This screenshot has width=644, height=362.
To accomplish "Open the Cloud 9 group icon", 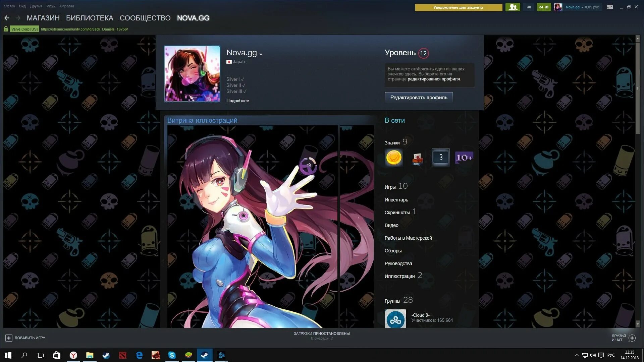I will [x=395, y=319].
